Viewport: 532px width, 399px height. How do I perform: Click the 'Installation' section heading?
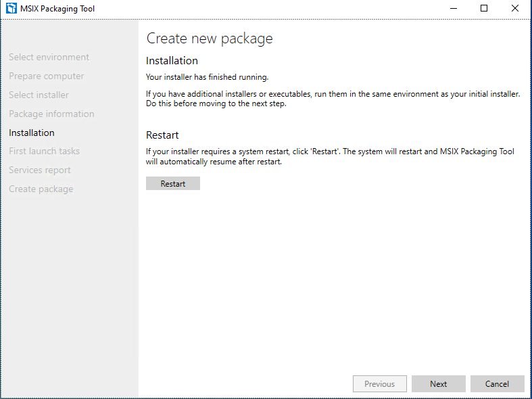tap(172, 61)
